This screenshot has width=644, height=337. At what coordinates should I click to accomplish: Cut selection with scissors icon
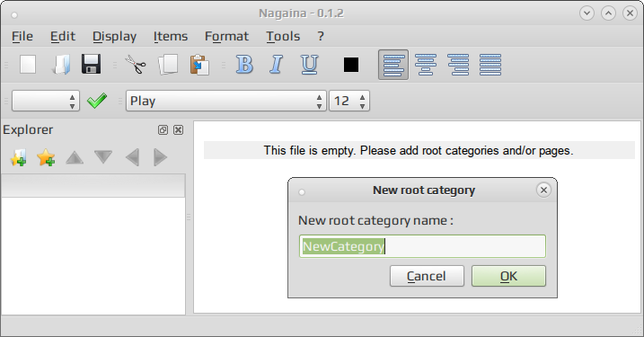point(136,65)
